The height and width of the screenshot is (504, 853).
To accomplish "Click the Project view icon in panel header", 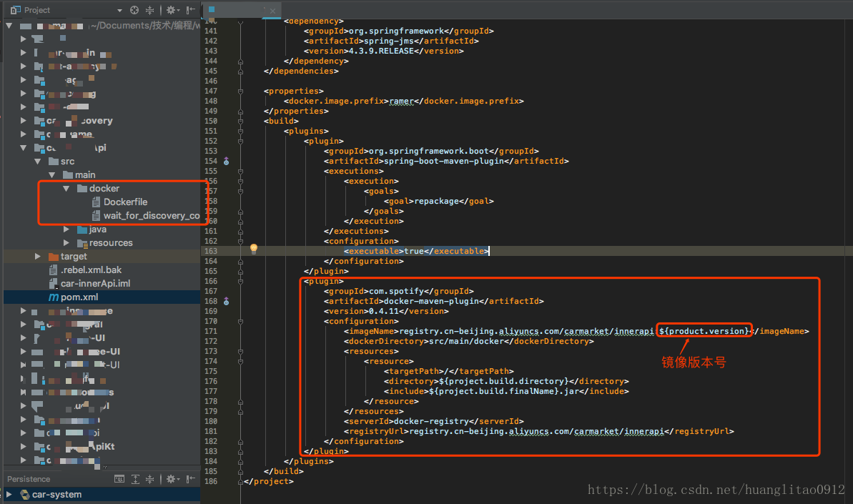I will [15, 10].
